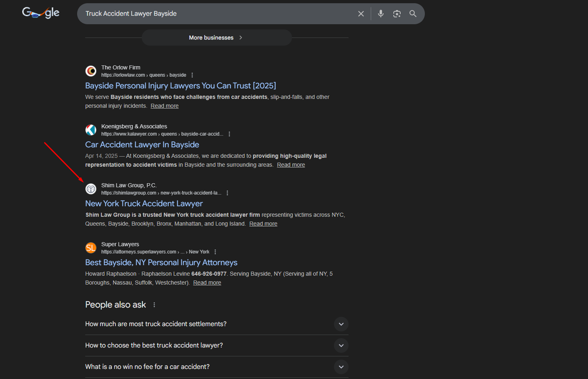This screenshot has width=588, height=379.
Task: Open 'New York Truck Accident Lawyer' result
Action: pos(144,203)
